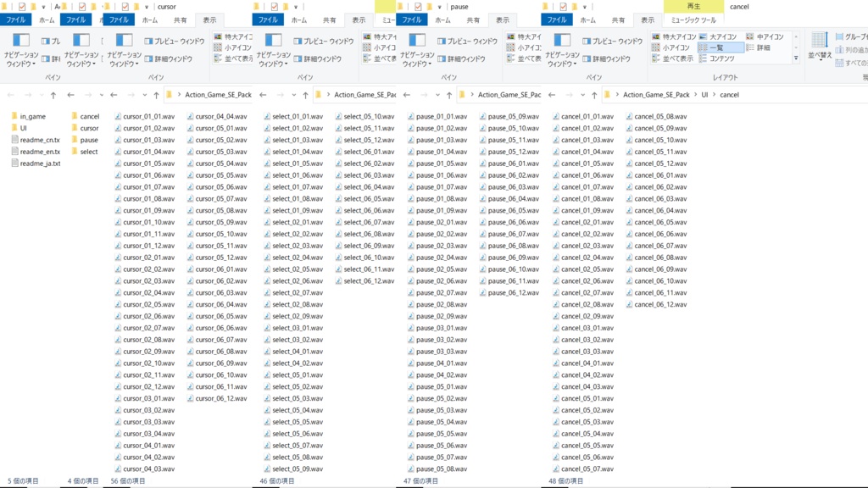Screen dimensions: 868x488
Task: Toggle Preview pane in cancel window
Action: click(x=612, y=41)
